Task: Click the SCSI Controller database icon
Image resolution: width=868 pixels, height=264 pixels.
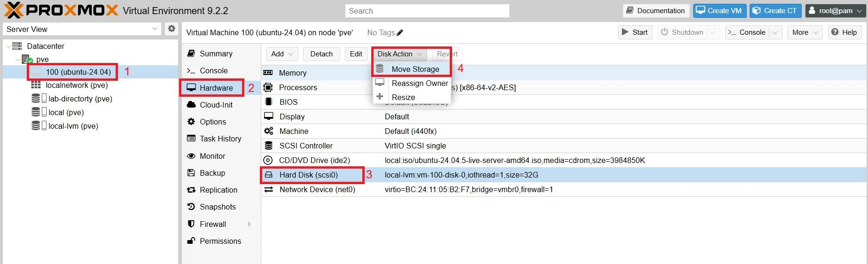Action: pyautogui.click(x=268, y=146)
